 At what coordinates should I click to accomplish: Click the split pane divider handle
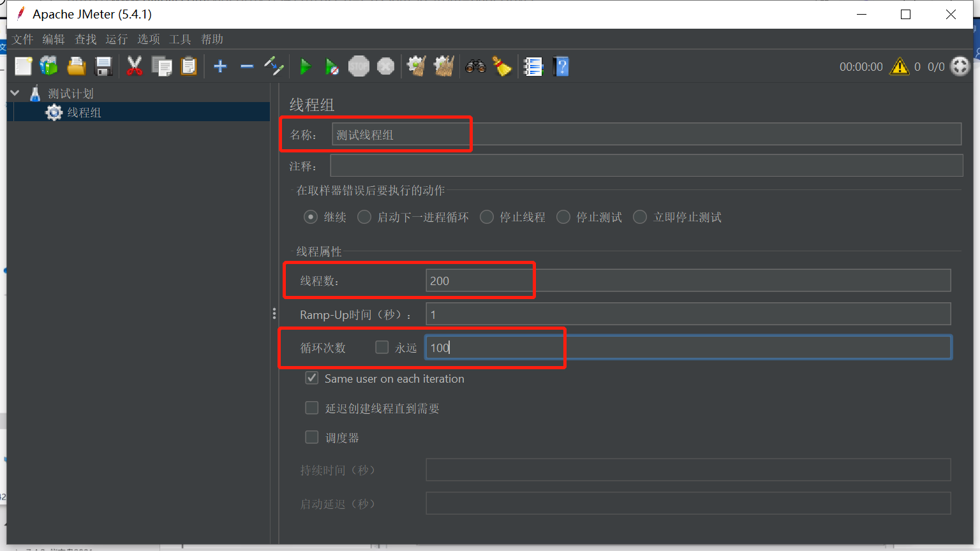tap(274, 313)
